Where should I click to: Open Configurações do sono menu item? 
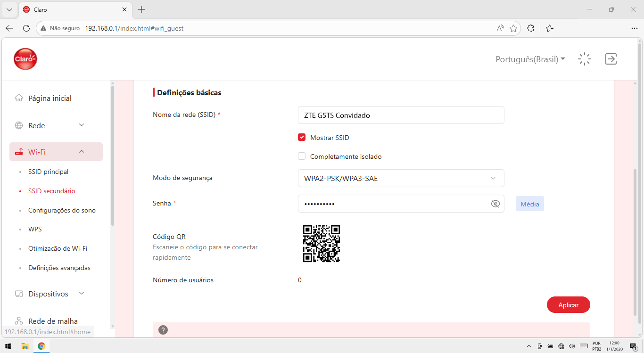coord(62,210)
